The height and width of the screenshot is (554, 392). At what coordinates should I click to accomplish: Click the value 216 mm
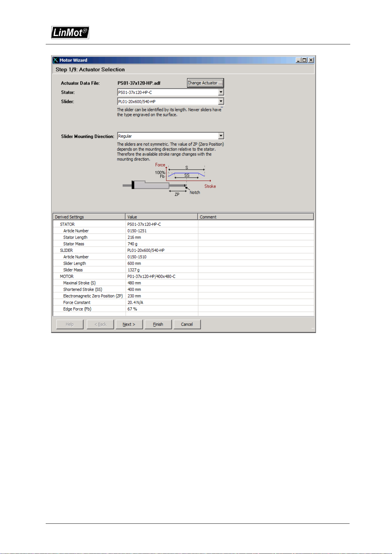(x=134, y=237)
